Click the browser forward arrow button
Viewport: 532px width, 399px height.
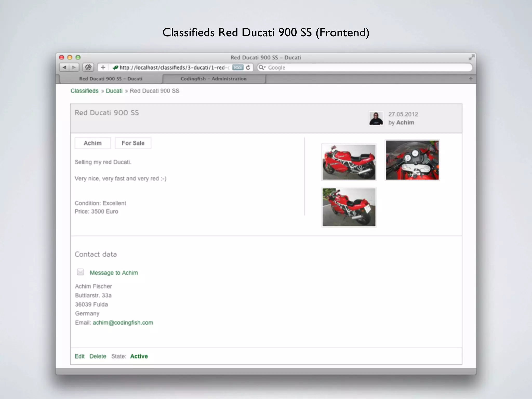click(x=74, y=68)
